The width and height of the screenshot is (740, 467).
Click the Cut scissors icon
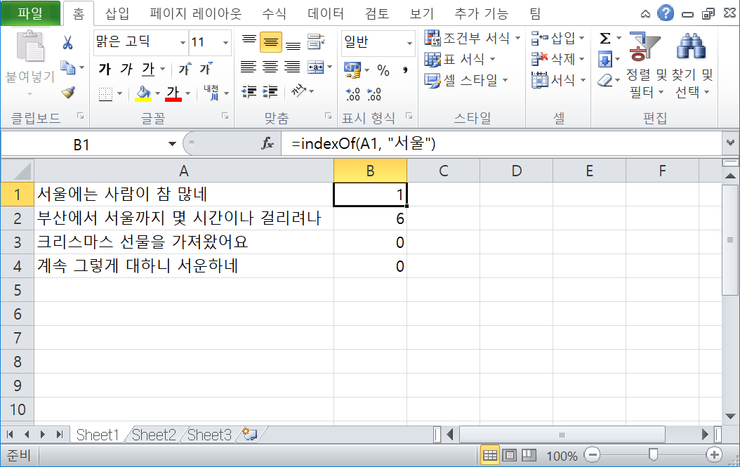coord(67,42)
